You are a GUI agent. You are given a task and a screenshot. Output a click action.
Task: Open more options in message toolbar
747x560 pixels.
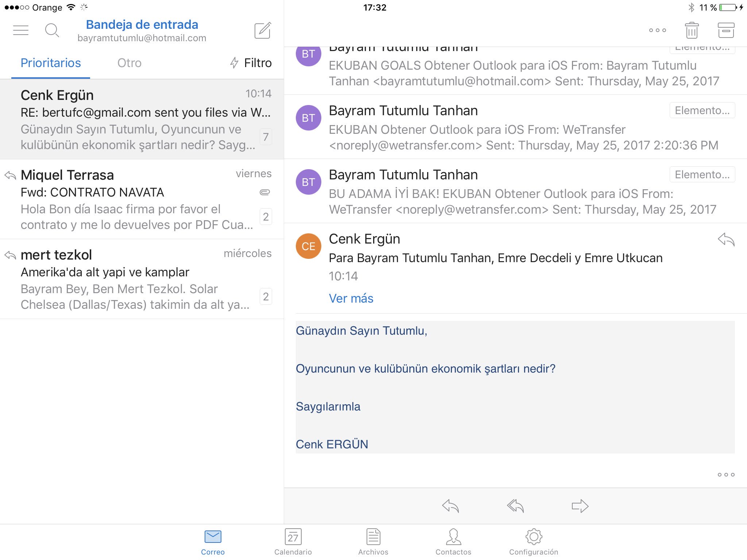click(658, 30)
